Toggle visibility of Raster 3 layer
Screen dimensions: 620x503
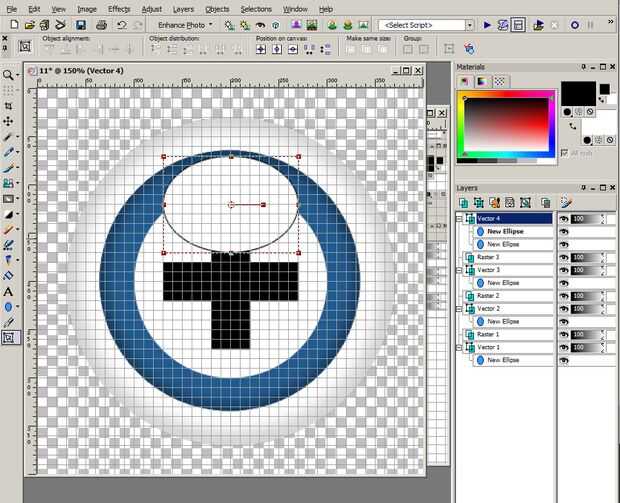(564, 257)
